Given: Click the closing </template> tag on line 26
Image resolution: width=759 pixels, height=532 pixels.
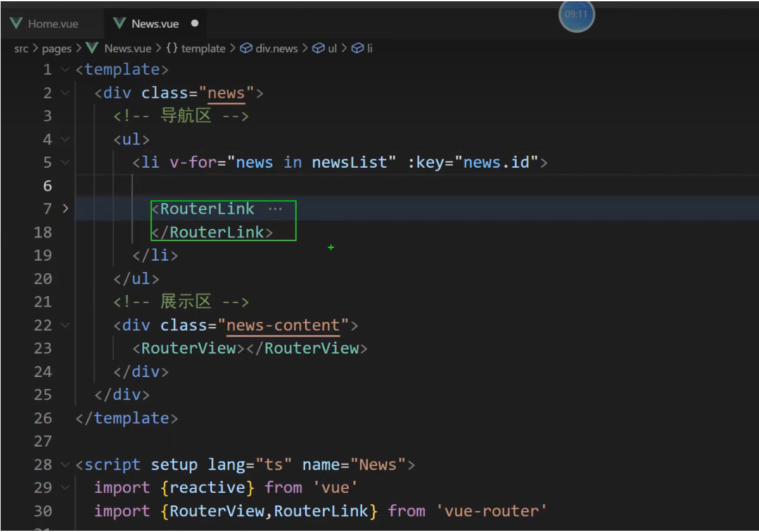Looking at the screenshot, I should [127, 418].
